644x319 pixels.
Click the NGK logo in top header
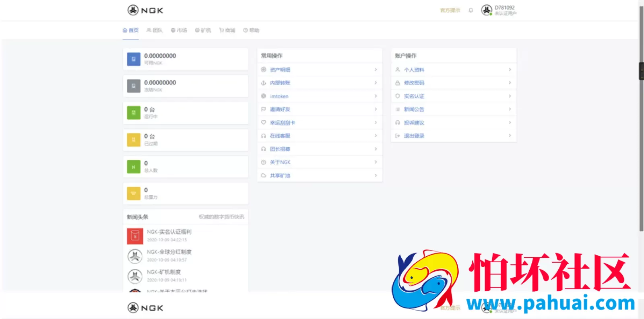pos(145,10)
